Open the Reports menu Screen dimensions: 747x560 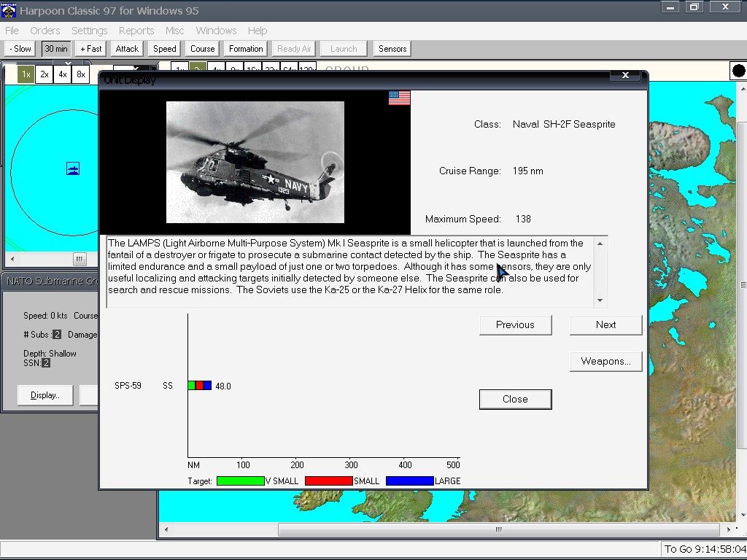pyautogui.click(x=136, y=31)
